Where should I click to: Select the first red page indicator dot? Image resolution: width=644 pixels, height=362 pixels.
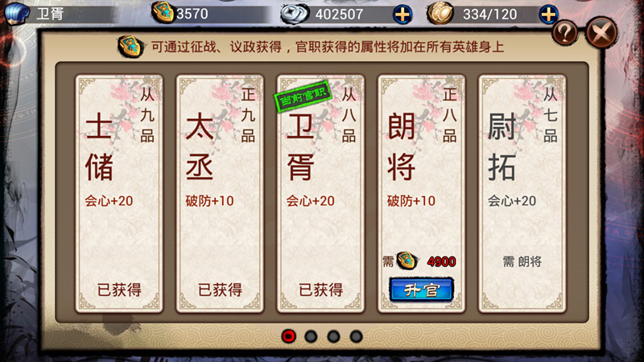(288, 336)
